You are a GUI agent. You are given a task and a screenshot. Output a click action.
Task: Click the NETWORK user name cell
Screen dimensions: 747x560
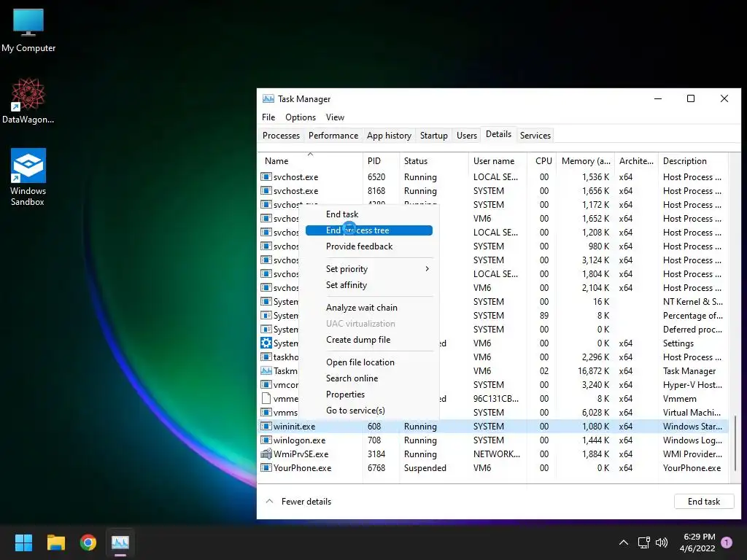496,454
